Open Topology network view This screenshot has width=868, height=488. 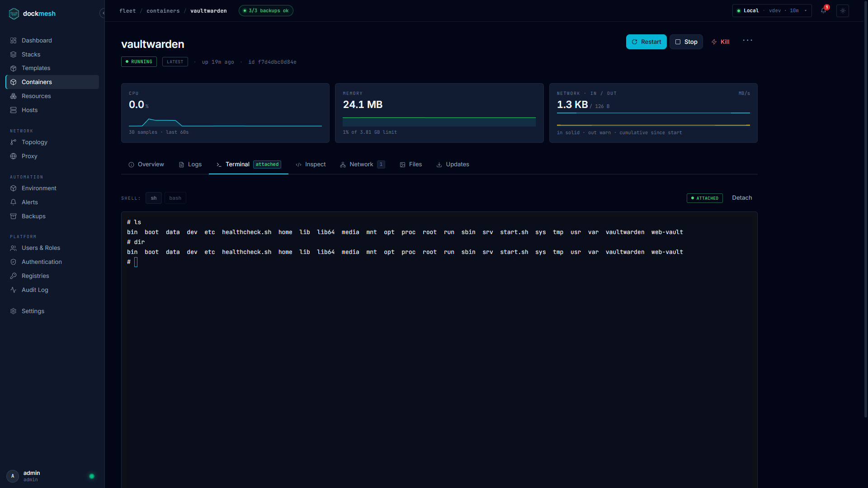[x=52, y=142]
